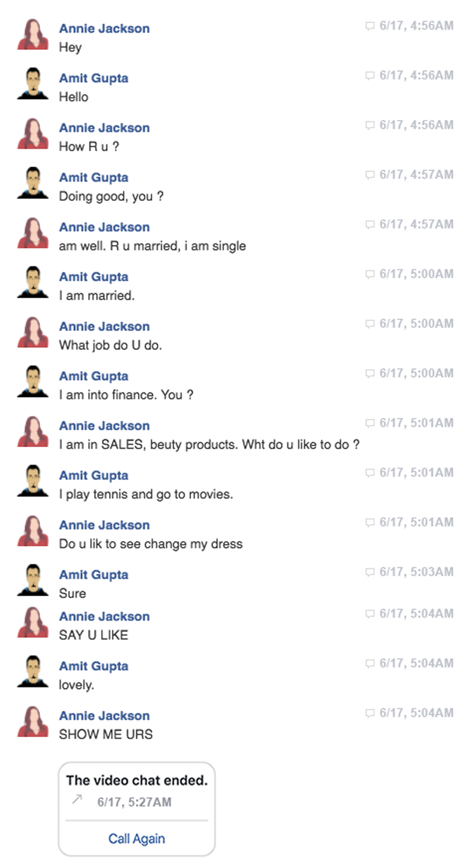Click Annie Jackson's name above the SALES message
Viewport: 476px width, 868px height.
104,426
